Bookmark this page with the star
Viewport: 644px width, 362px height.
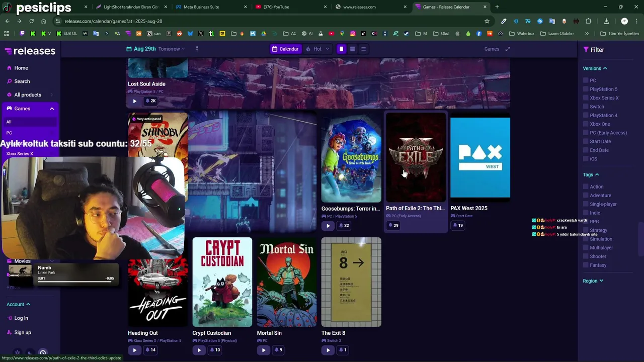(x=487, y=21)
